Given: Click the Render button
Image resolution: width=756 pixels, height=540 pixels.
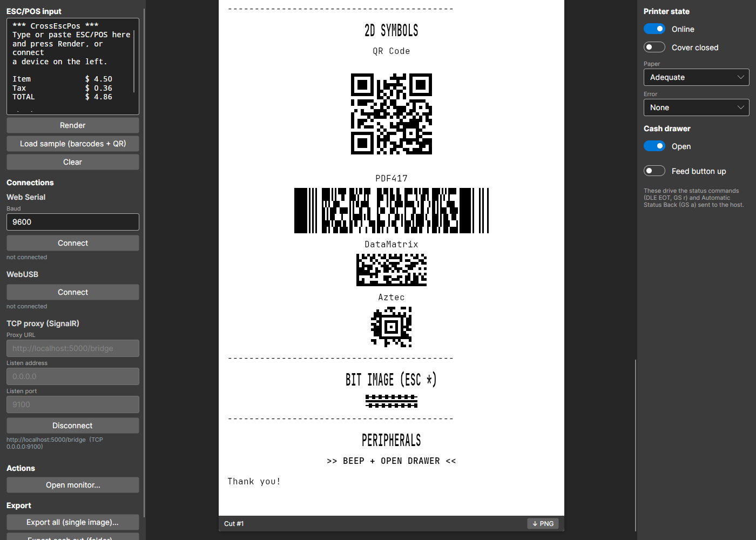Looking at the screenshot, I should coord(73,125).
